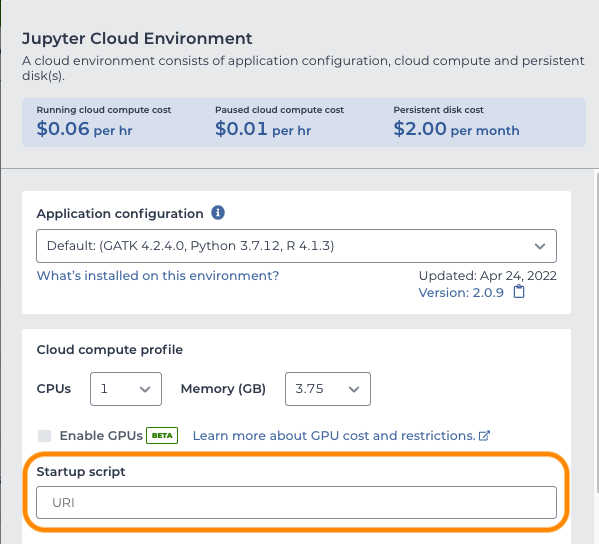Image resolution: width=599 pixels, height=544 pixels.
Task: Click the panel's vertical scrollbar
Action: tap(597, 330)
